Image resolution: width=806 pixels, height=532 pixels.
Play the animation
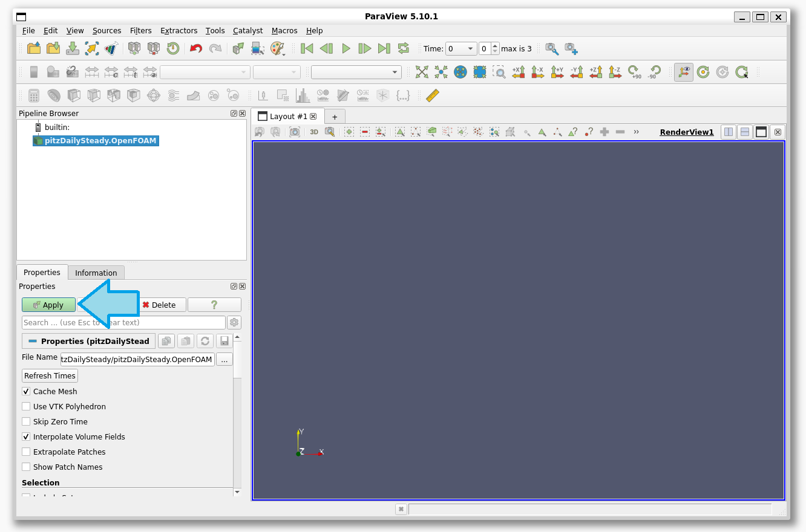click(346, 48)
